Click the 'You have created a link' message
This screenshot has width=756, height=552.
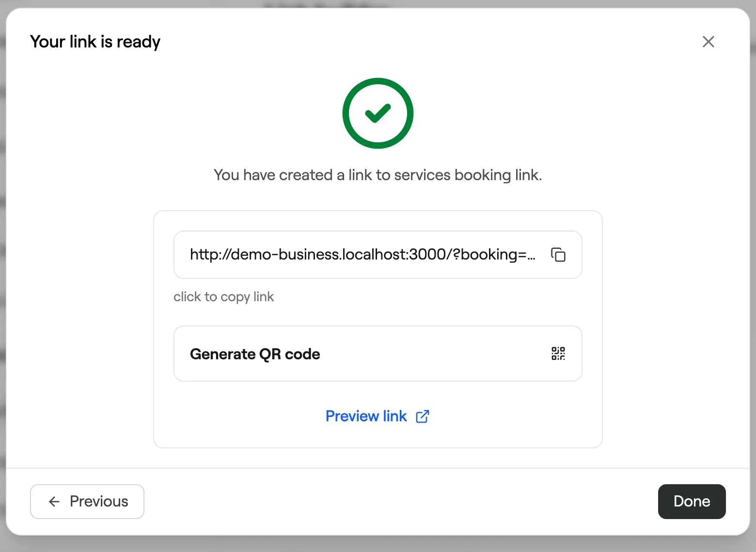click(x=378, y=175)
